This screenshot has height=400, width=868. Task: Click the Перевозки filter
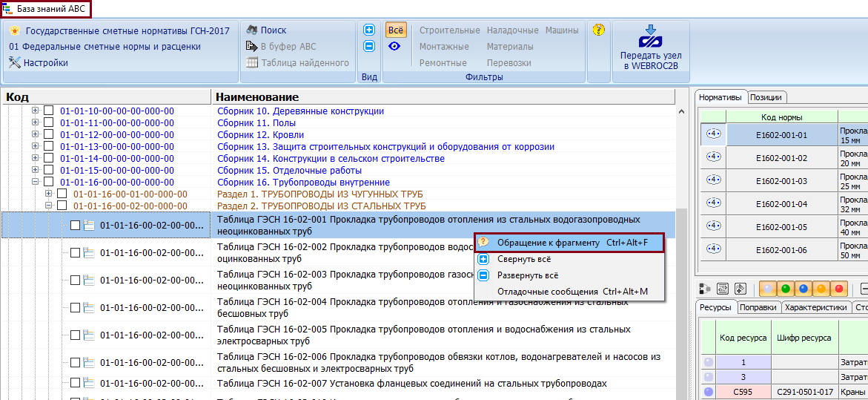point(509,62)
